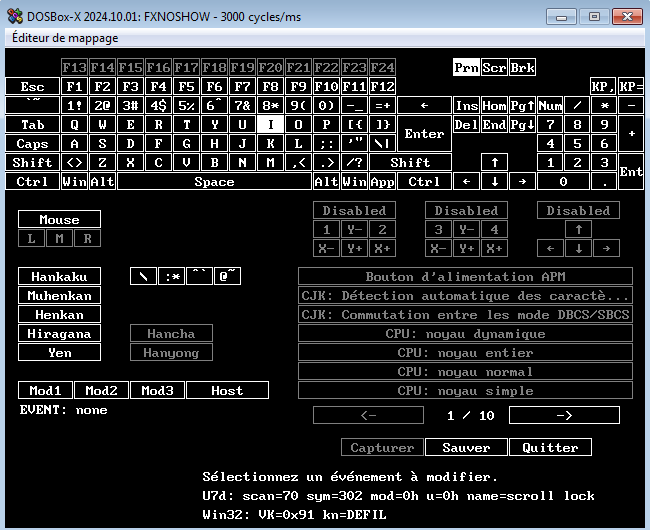Click the backslash key beside Hankaku
The image size is (650, 530).
pyautogui.click(x=143, y=276)
